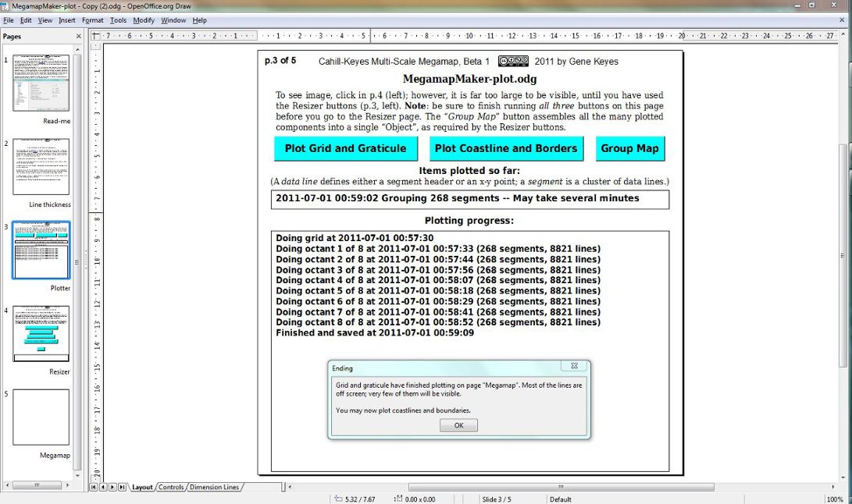
Task: Select page 4 Resizer thumbnail
Action: 41,333
